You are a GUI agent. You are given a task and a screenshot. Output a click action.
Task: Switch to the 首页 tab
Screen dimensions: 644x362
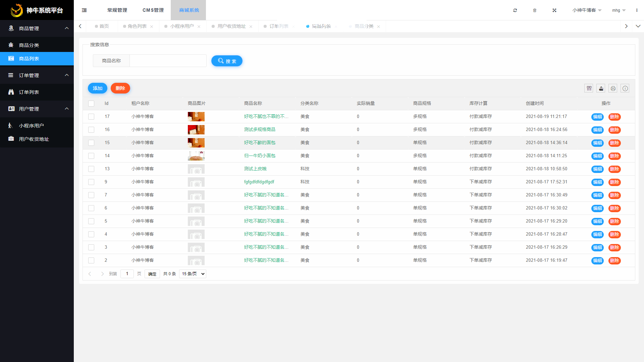(102, 26)
